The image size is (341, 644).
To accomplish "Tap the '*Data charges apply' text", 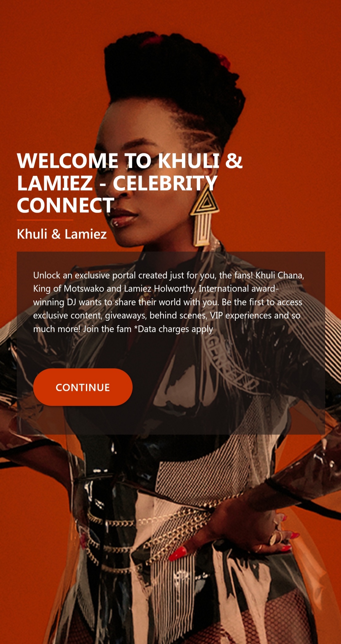I will click(x=174, y=329).
